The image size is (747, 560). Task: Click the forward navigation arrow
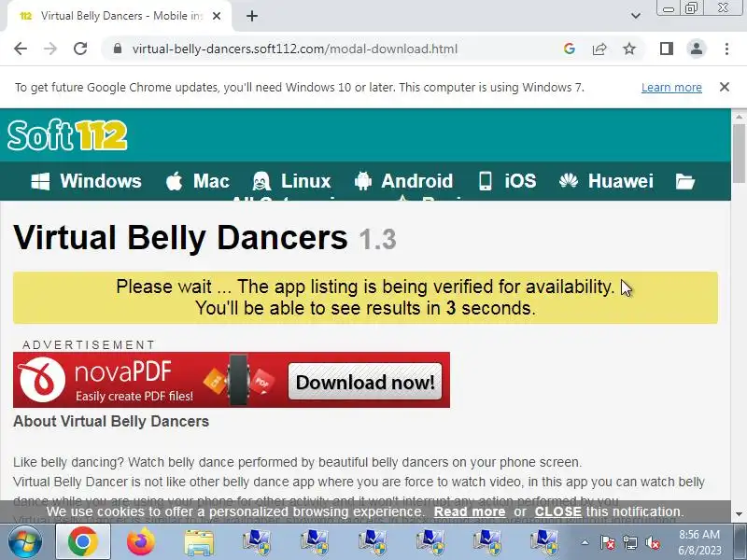50,49
